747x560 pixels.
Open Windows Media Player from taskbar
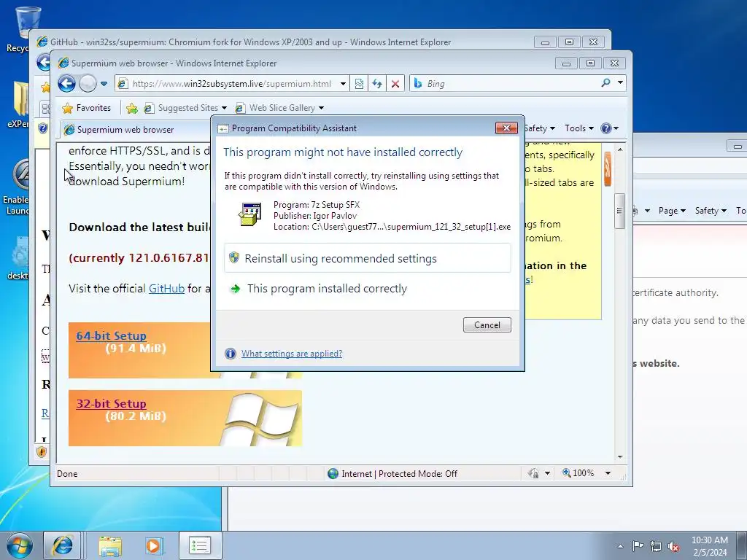tap(153, 545)
